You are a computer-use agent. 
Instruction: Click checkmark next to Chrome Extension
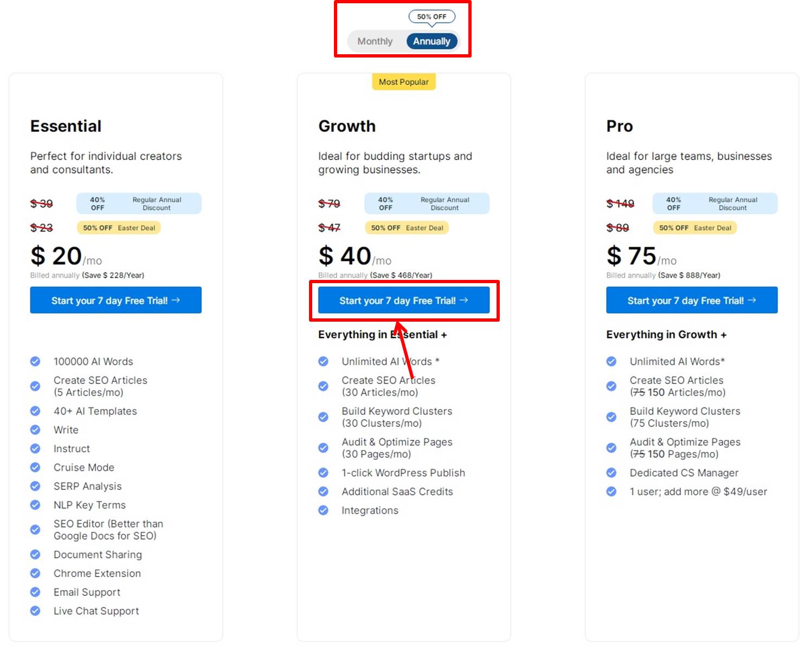[35, 573]
